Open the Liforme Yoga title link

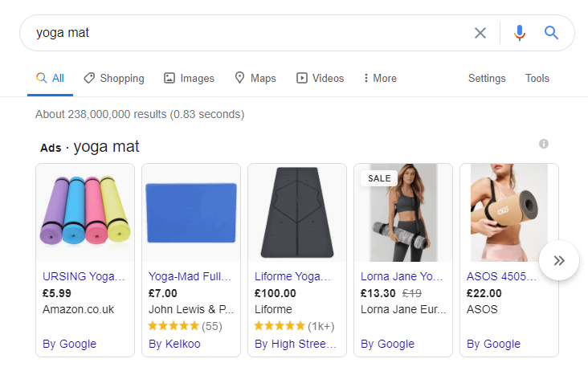coord(292,276)
